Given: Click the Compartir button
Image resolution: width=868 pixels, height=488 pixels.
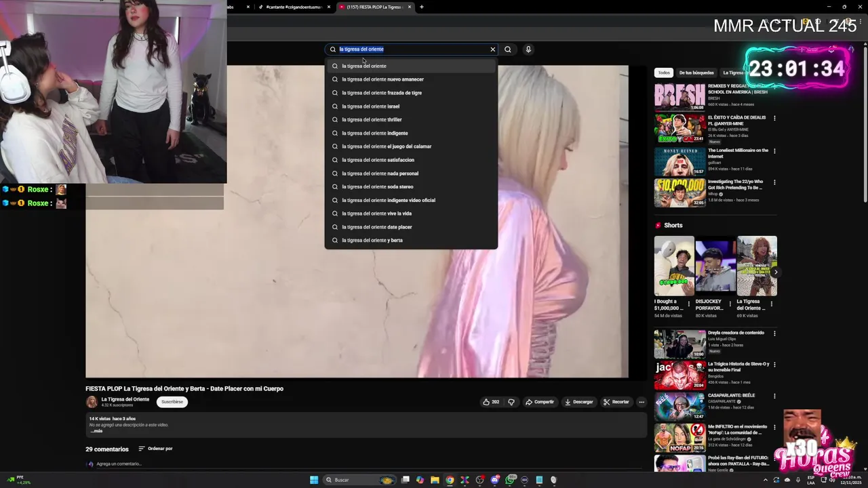Looking at the screenshot, I should tap(540, 402).
